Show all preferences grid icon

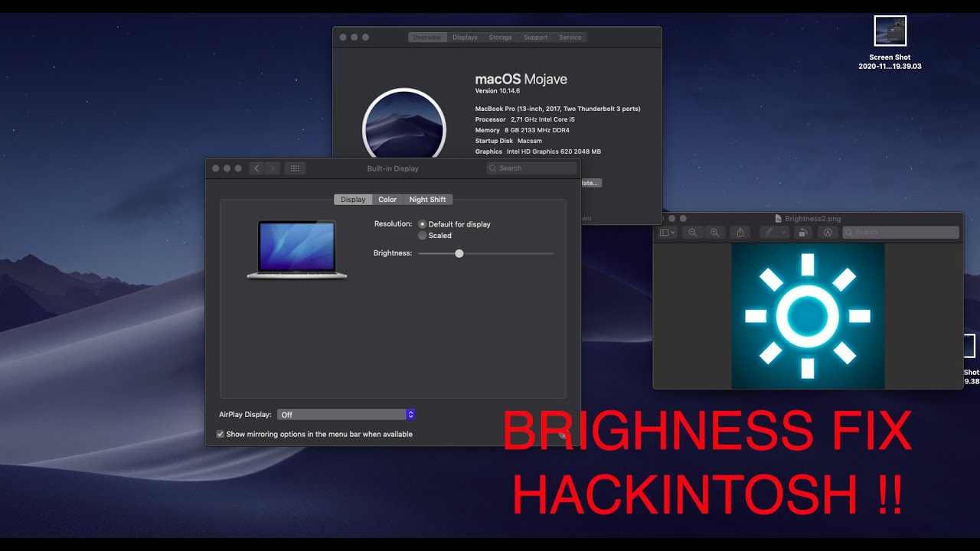click(x=295, y=168)
